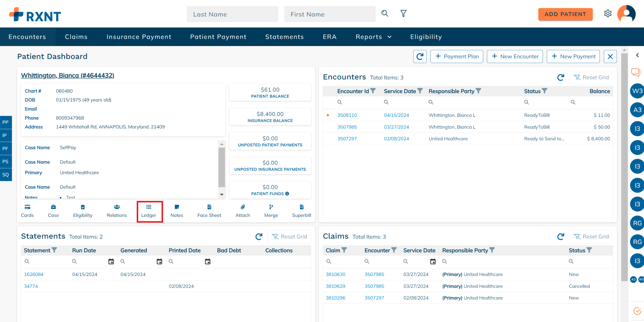Click the settings gear icon

(608, 14)
